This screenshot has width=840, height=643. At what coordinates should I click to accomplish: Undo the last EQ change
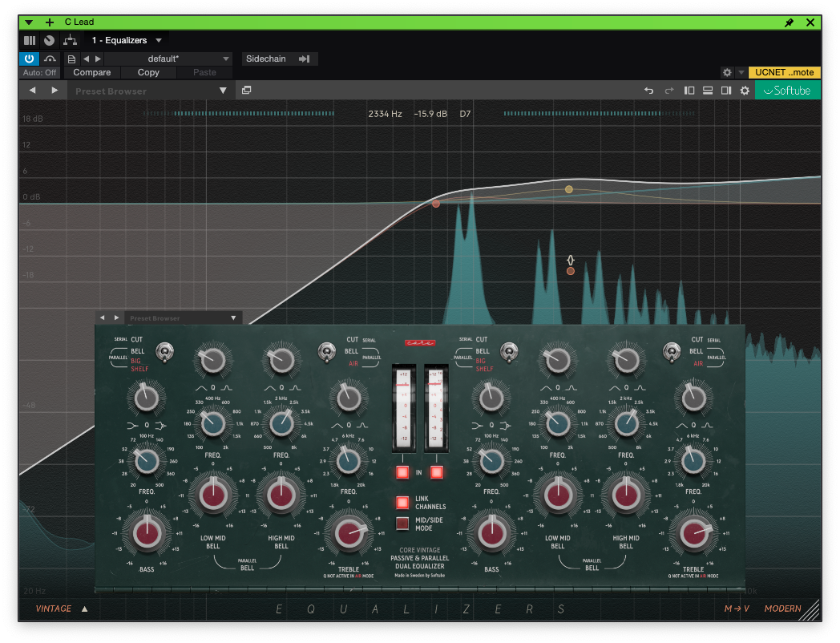pyautogui.click(x=648, y=91)
